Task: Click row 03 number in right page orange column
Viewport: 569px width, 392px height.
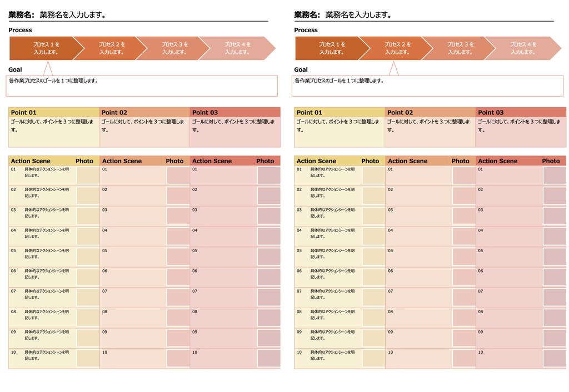Action: pos(391,210)
